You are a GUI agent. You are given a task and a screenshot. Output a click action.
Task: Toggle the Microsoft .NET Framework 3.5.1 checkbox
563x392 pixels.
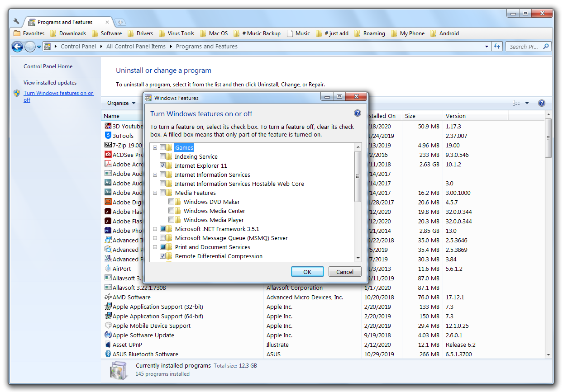pos(162,229)
